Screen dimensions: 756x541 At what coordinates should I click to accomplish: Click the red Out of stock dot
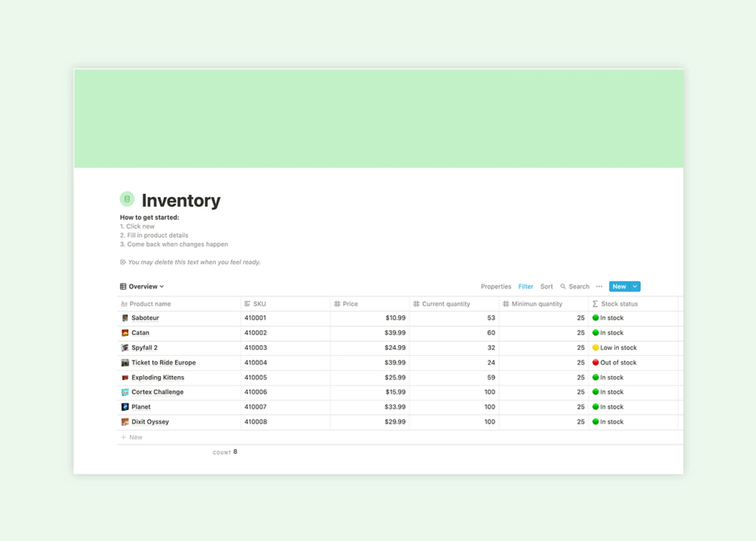pyautogui.click(x=596, y=363)
